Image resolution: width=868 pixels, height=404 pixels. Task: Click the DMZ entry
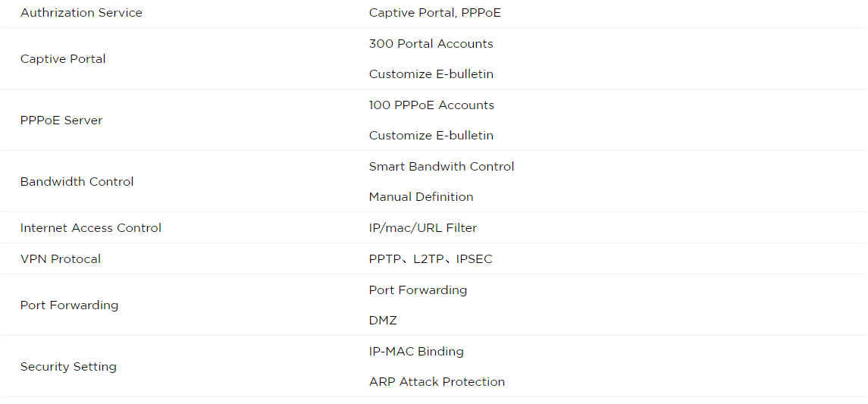click(x=383, y=321)
